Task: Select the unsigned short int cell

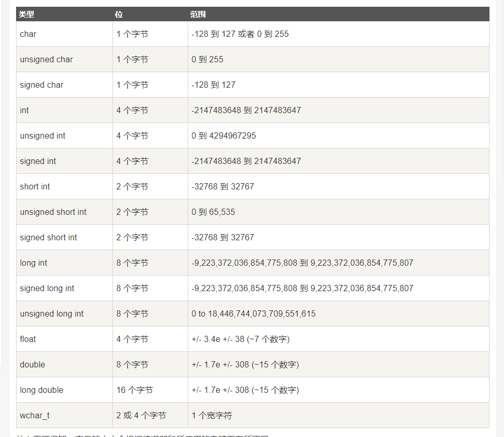Action: 53,212
